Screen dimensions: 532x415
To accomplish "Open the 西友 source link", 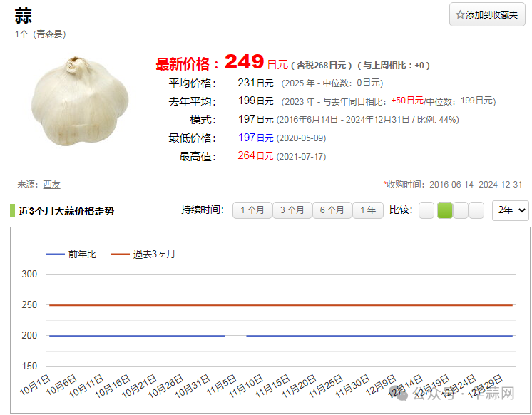I will click(x=51, y=185).
